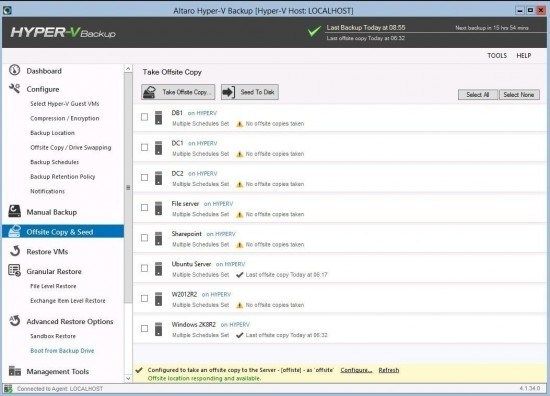Click the Offsite Copy & Seed icon
Screen dimensions: 550x396
tap(14, 231)
